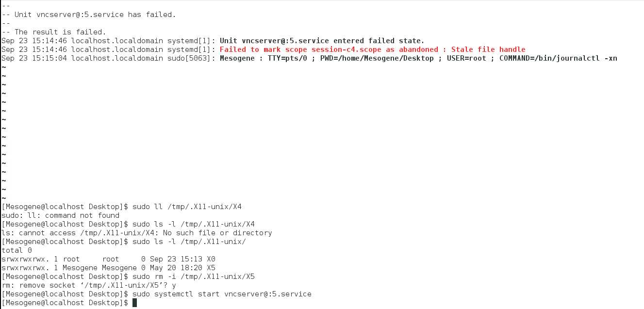Click 'No such file or directory' message
This screenshot has height=309, width=644.
click(x=217, y=233)
